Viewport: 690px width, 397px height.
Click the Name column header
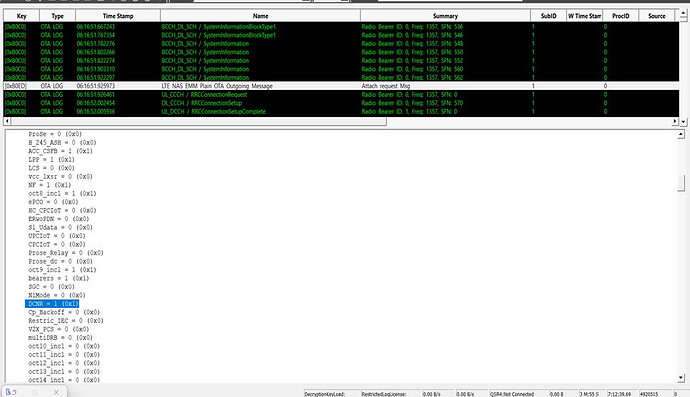click(x=261, y=16)
